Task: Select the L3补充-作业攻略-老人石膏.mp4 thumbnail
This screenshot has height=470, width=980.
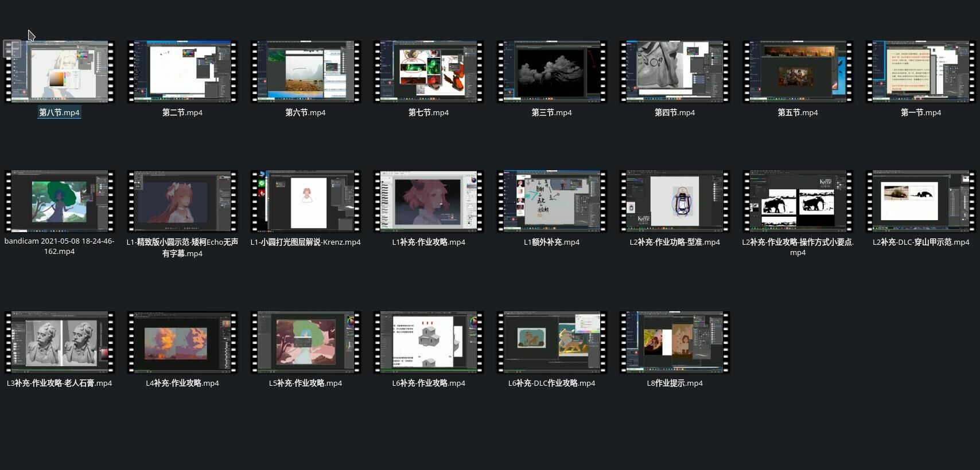Action: pyautogui.click(x=60, y=342)
